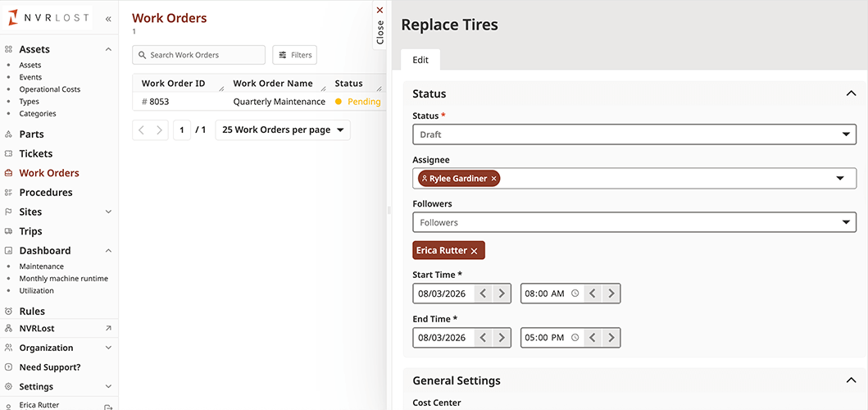Select the Edit tab
868x410 pixels.
tap(420, 60)
